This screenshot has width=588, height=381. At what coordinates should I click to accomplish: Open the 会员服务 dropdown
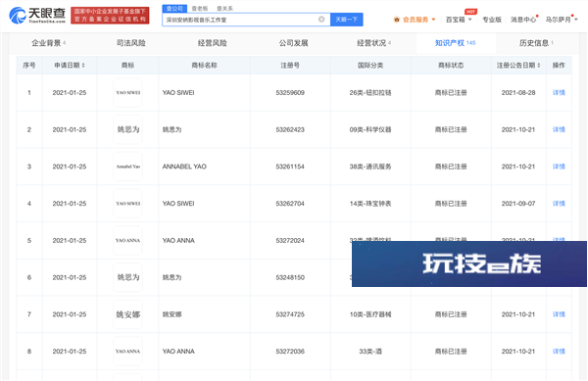415,20
